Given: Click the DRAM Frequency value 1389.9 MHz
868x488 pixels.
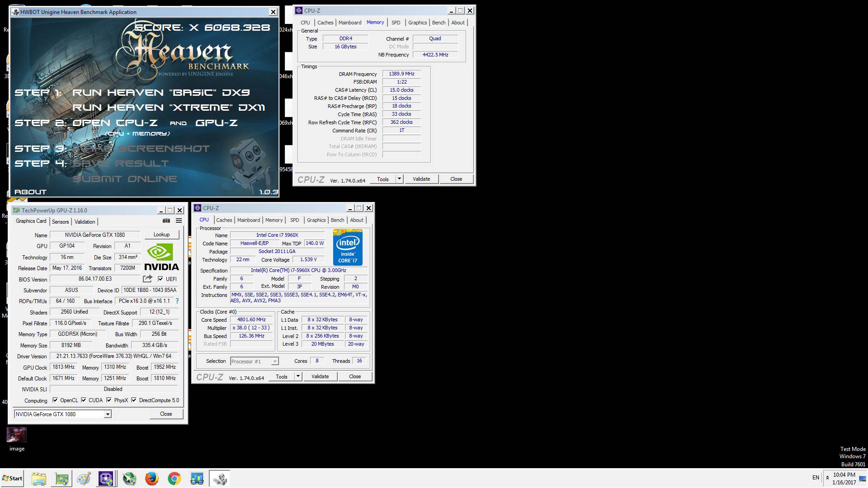Looking at the screenshot, I should pos(401,74).
